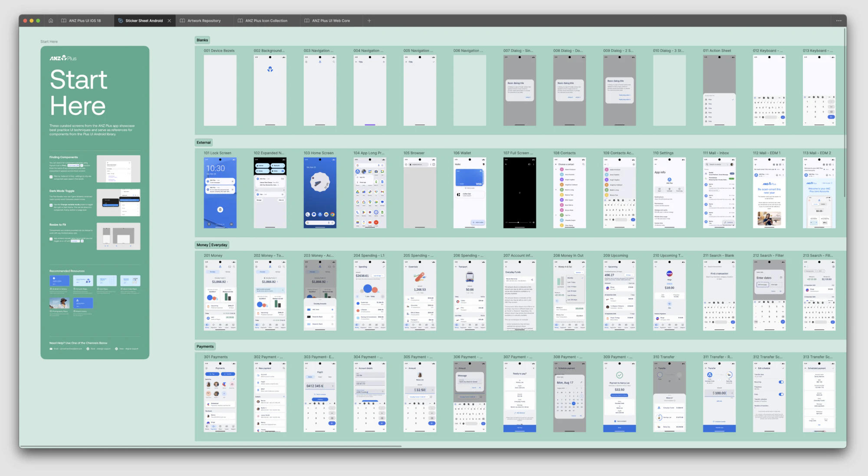The image size is (868, 476).
Task: Click the ANZ Plus logo in Start Here
Action: [63, 58]
